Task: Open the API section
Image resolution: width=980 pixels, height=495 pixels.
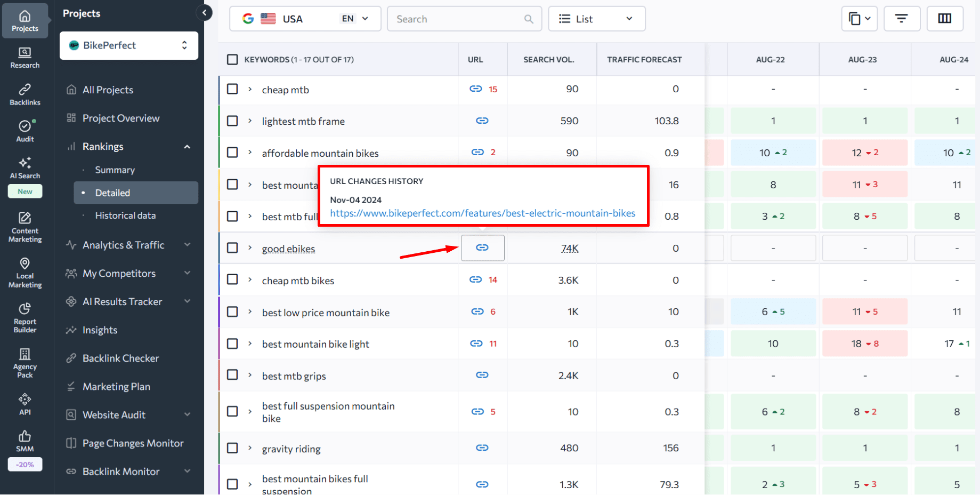Action: pyautogui.click(x=25, y=404)
